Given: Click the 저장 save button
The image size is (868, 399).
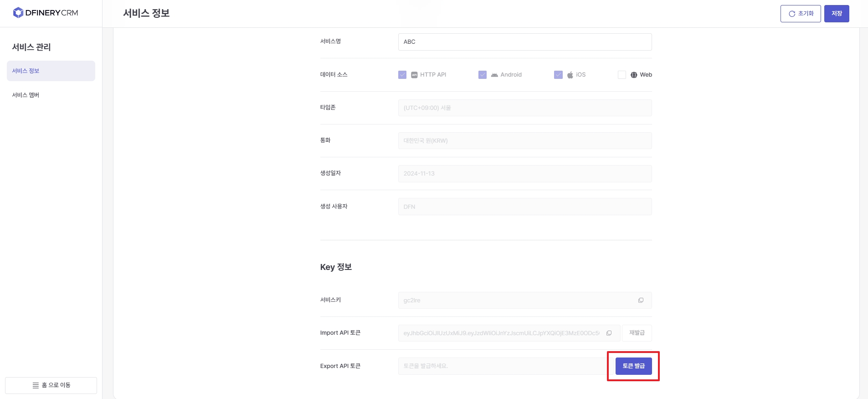Looking at the screenshot, I should click(836, 14).
